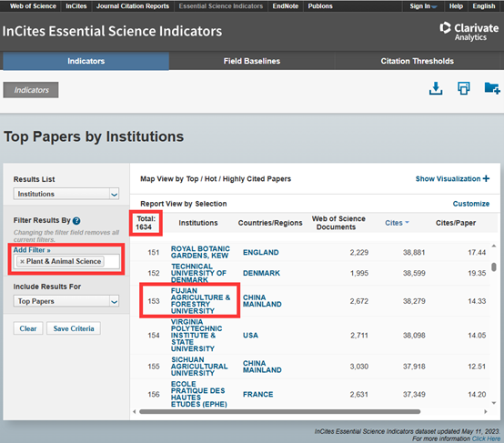This screenshot has width=504, height=443.
Task: Open Publons in the top bar
Action: (x=320, y=6)
